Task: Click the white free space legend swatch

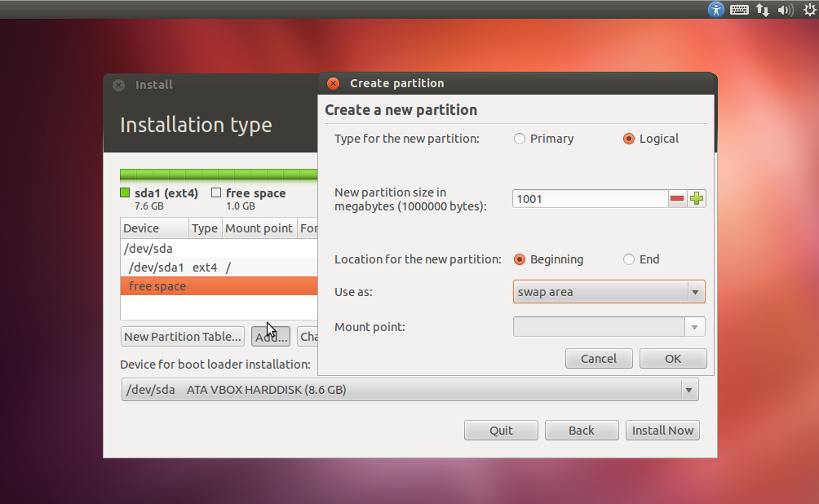Action: 216,192
